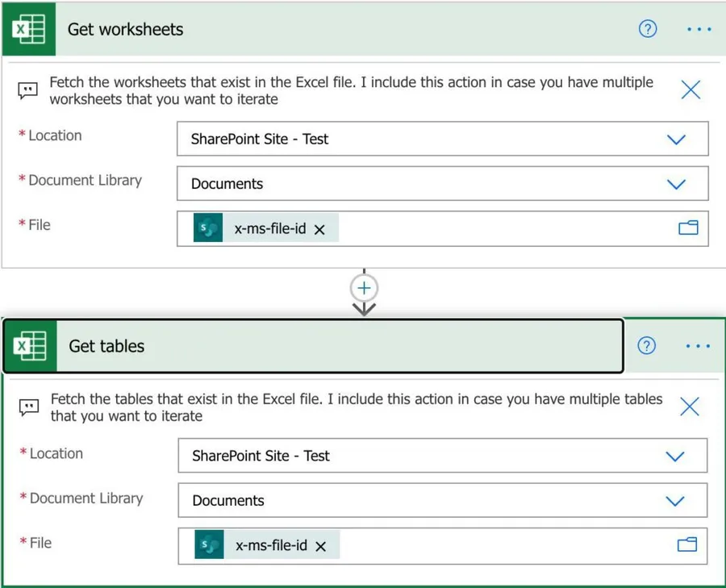Expand Document Library dropdown in Get worksheets
This screenshot has height=588, width=726.
point(676,184)
